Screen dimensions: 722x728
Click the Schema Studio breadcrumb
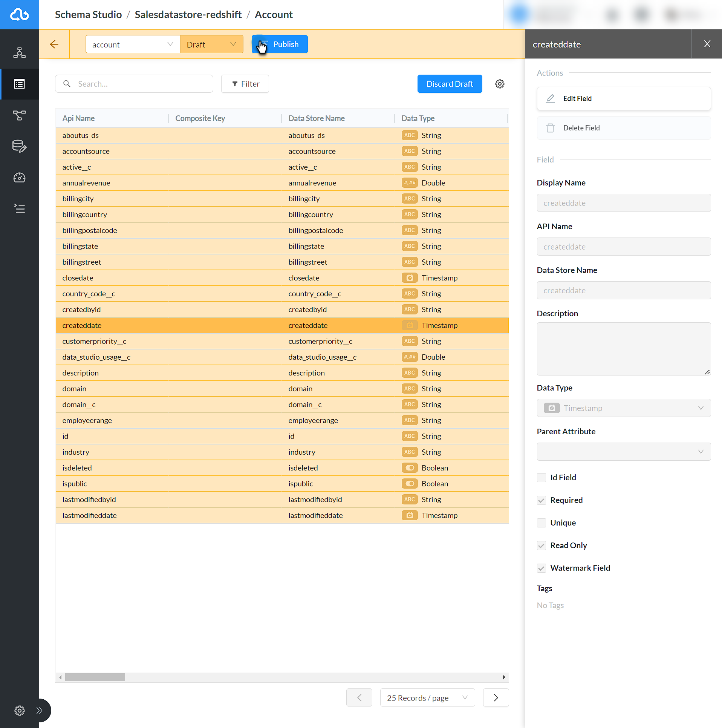pyautogui.click(x=88, y=15)
